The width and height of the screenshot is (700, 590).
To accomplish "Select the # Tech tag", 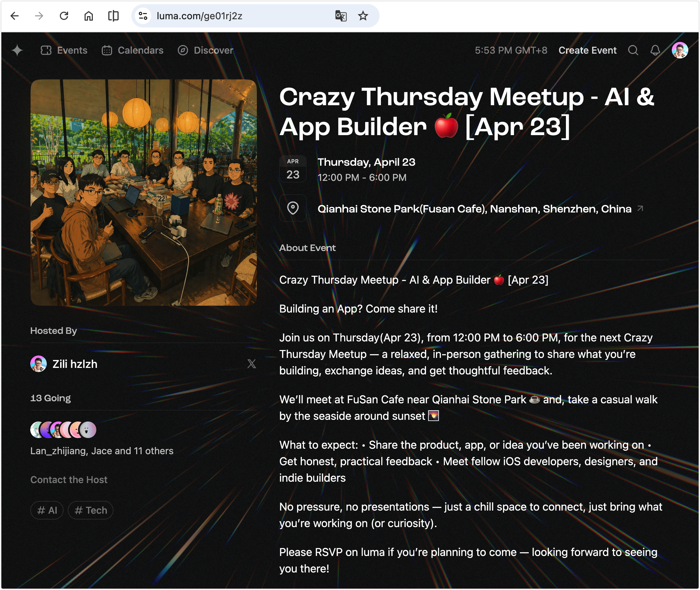I will click(x=90, y=510).
